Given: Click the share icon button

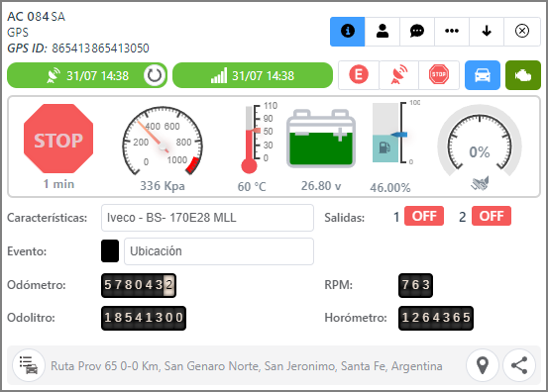Looking at the screenshot, I should click(x=519, y=365).
